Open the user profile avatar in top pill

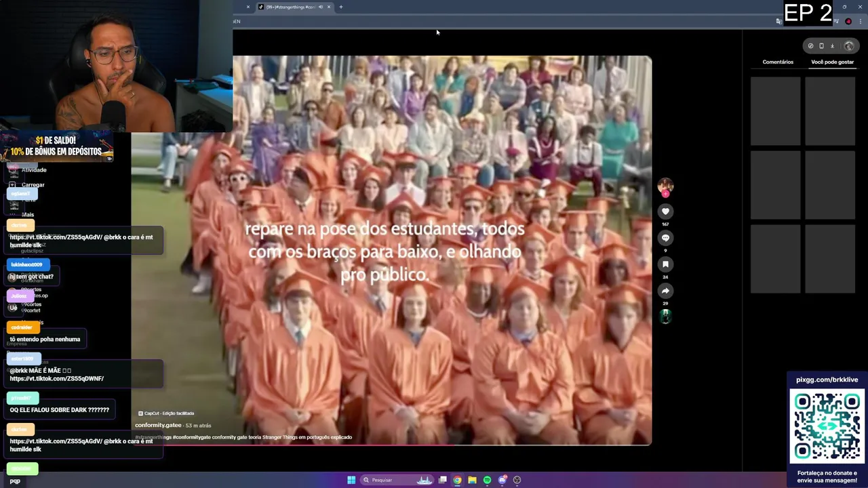[x=849, y=46]
